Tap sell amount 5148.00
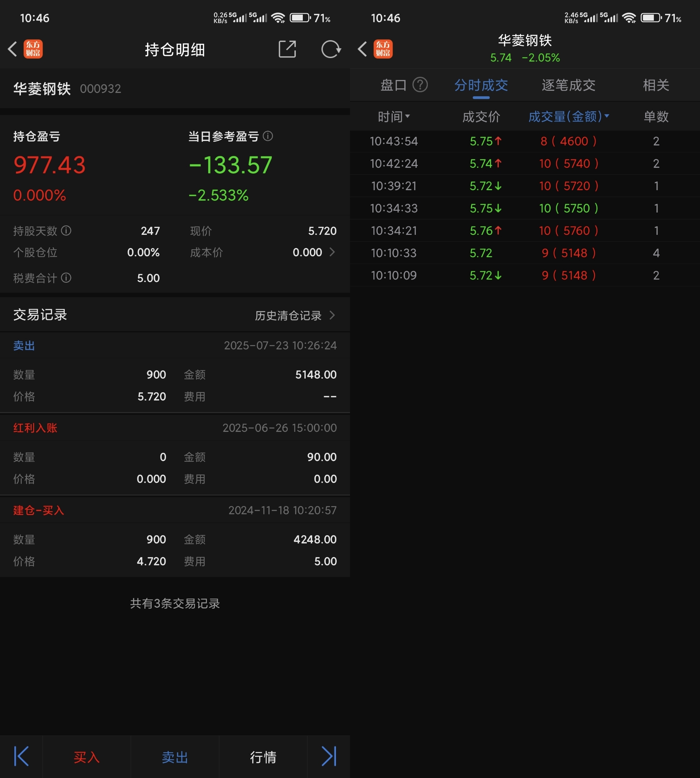This screenshot has width=700, height=778. [x=316, y=375]
